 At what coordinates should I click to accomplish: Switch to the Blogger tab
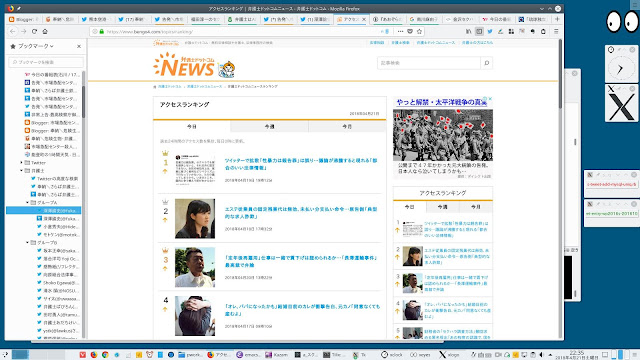pos(23,19)
